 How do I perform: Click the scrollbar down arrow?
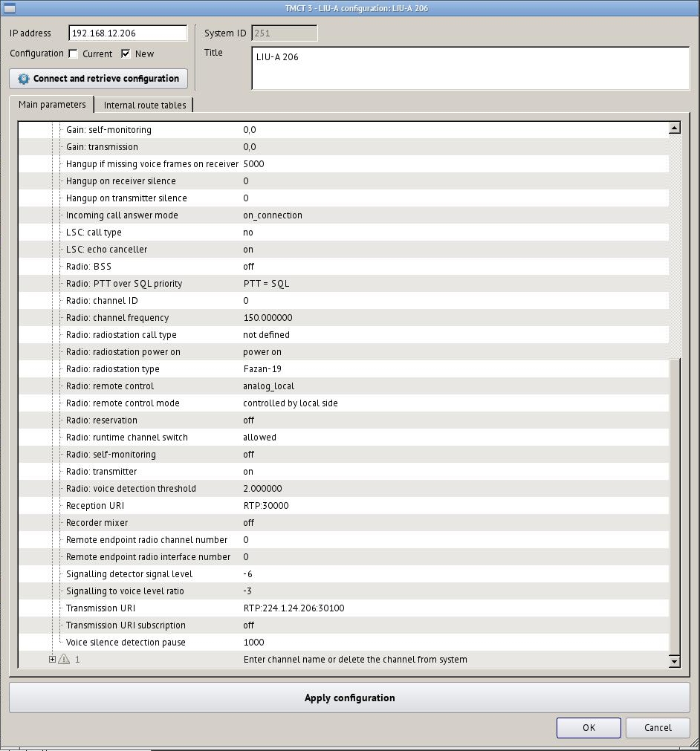click(x=675, y=661)
